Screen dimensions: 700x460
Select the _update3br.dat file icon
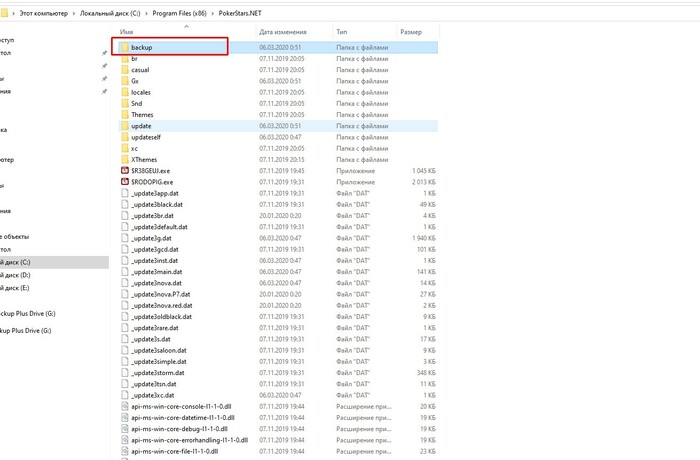pos(125,215)
